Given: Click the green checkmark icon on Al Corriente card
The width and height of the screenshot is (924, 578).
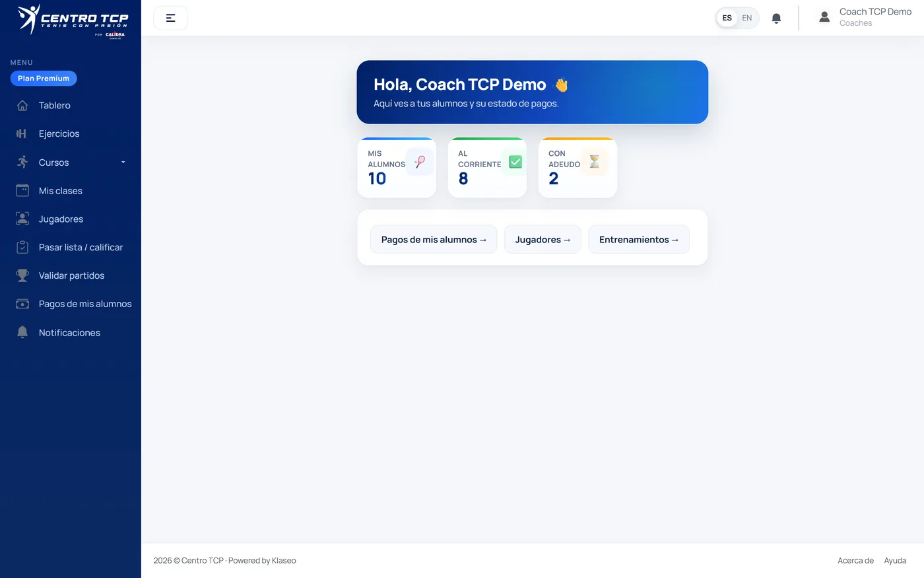Looking at the screenshot, I should tap(515, 162).
